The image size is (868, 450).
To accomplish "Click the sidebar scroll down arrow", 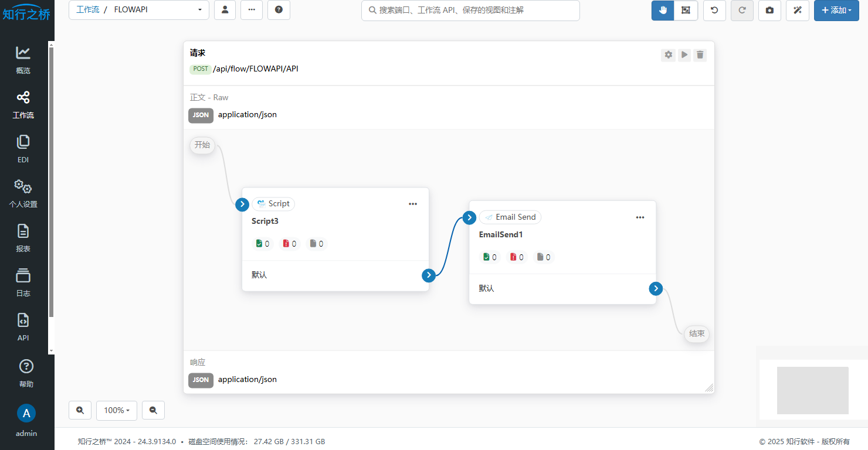I will click(51, 350).
